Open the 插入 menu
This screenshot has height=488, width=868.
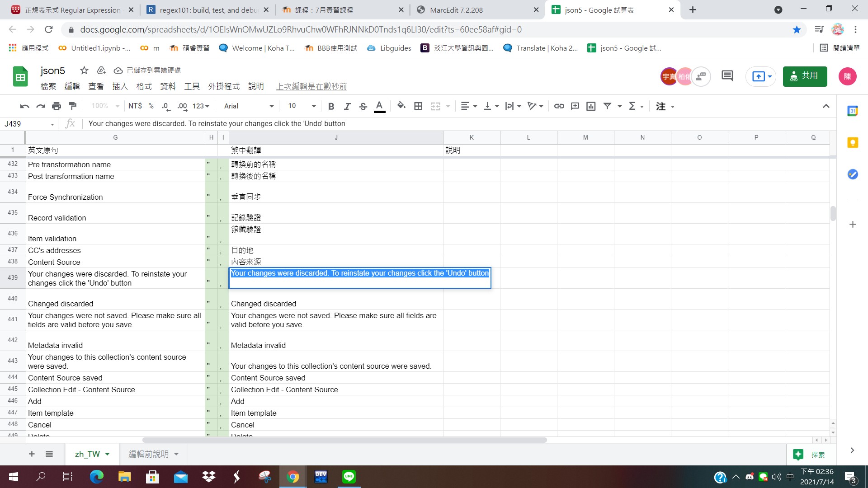(120, 86)
